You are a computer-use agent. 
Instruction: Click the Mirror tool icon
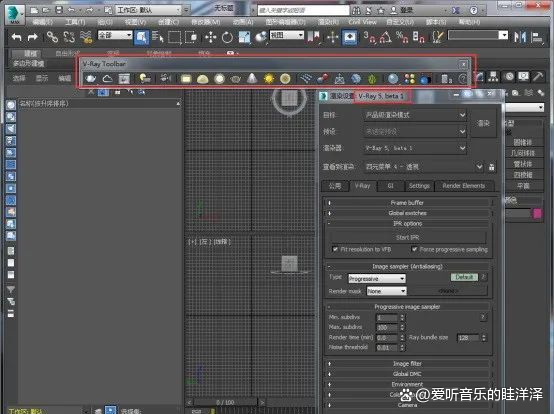[520, 37]
